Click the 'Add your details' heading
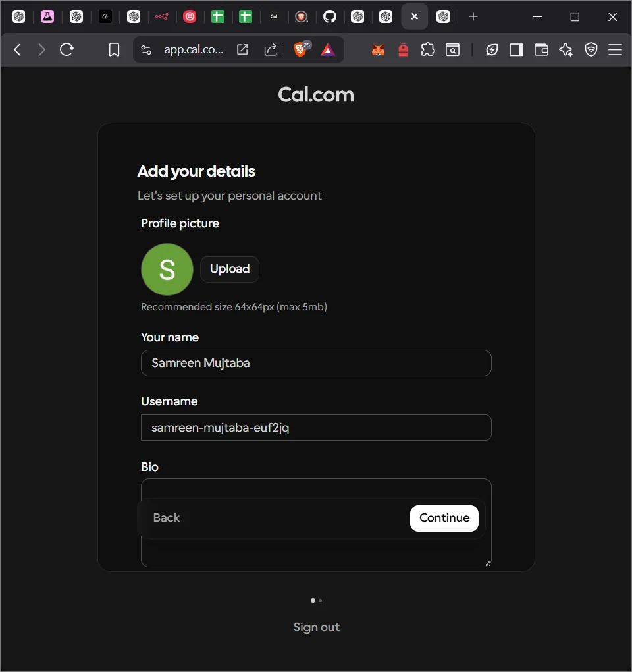 click(196, 171)
